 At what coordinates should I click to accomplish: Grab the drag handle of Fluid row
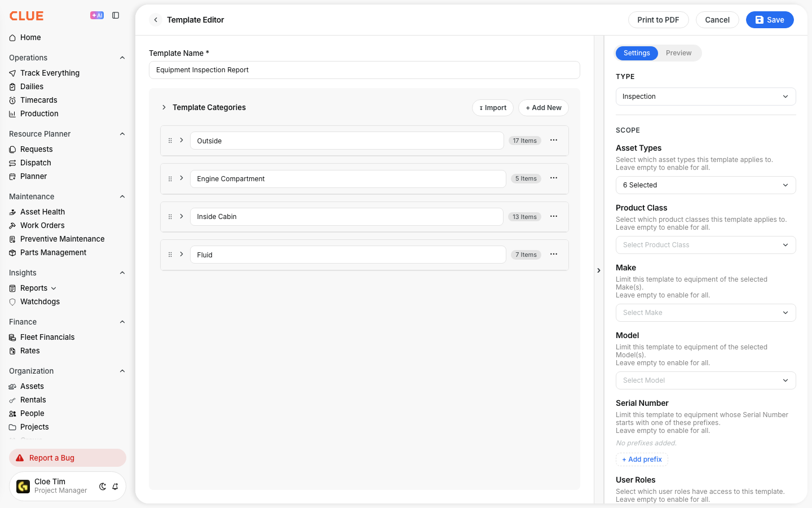(170, 255)
